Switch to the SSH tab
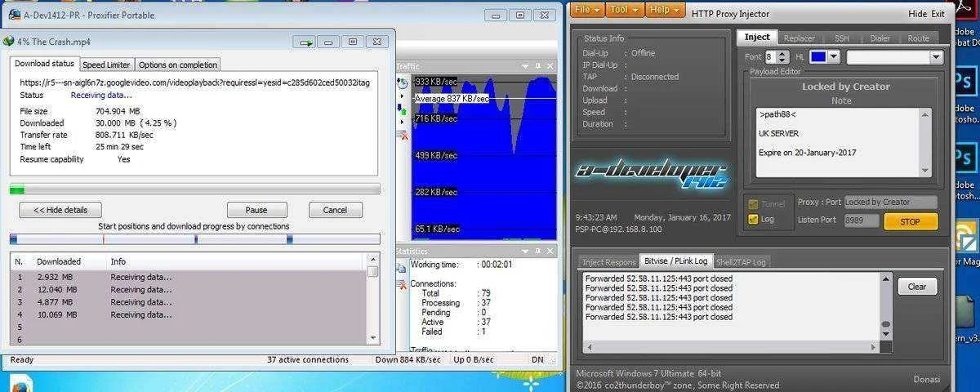980x392 pixels. tap(841, 38)
